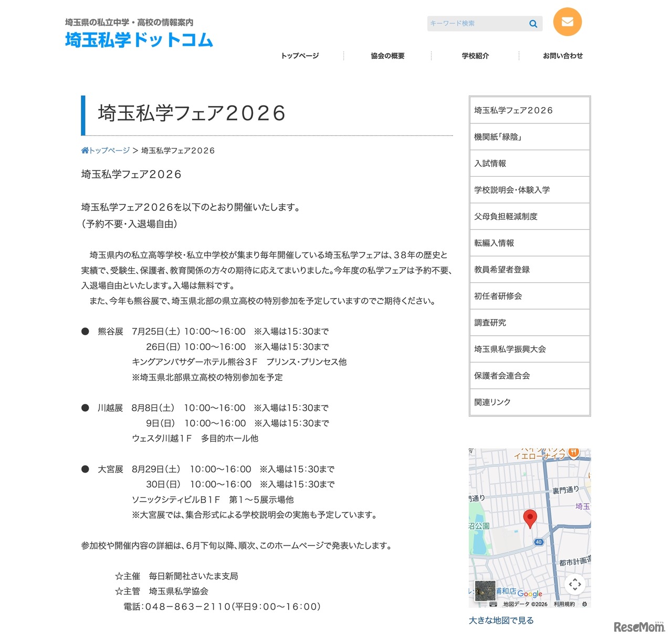Click the home icon in the breadcrumb
This screenshot has height=639, width=672.
click(85, 151)
